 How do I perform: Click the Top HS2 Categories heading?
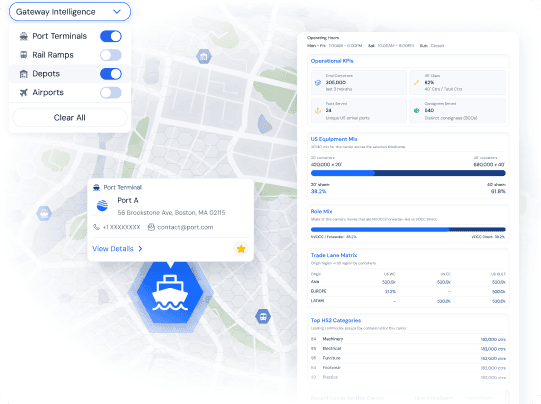click(x=336, y=321)
